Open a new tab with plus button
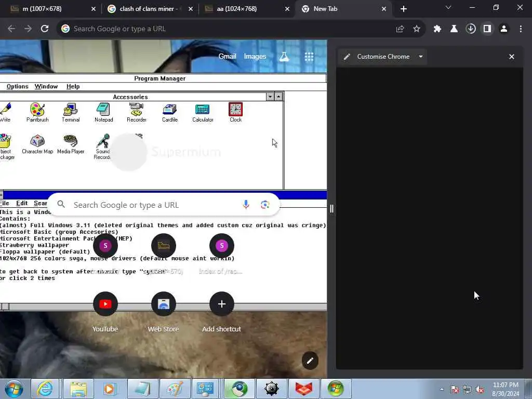This screenshot has height=399, width=532. [403, 9]
